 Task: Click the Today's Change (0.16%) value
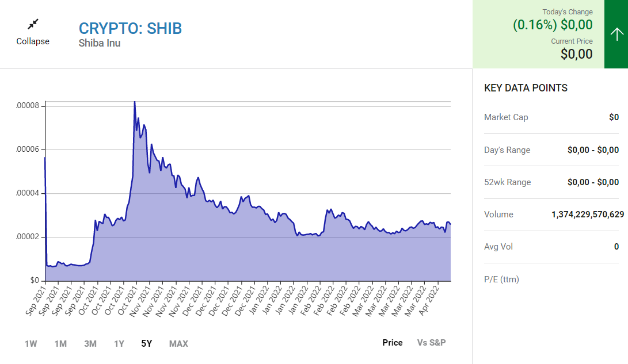tap(553, 25)
